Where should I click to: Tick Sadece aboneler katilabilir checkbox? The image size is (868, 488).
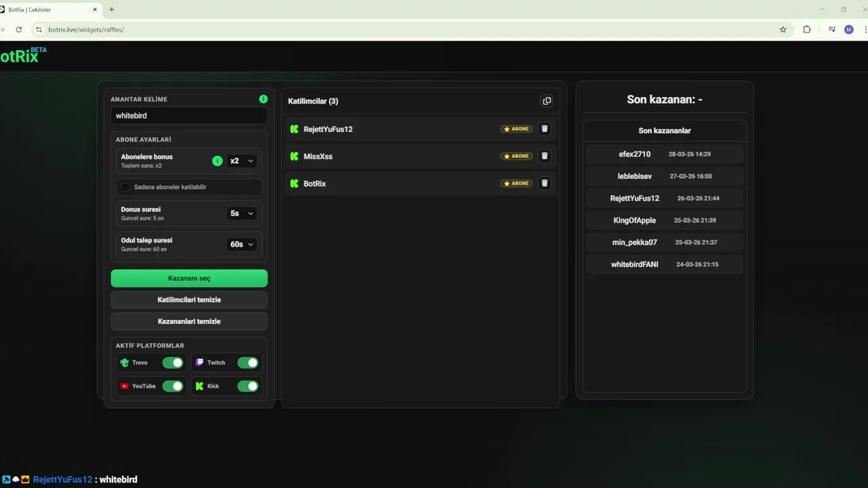125,187
